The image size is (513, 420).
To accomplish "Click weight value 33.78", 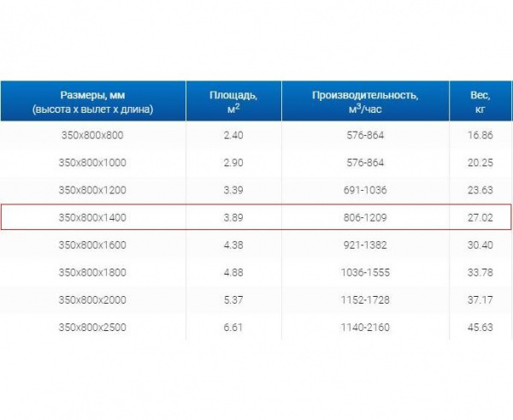I will pyautogui.click(x=481, y=273).
